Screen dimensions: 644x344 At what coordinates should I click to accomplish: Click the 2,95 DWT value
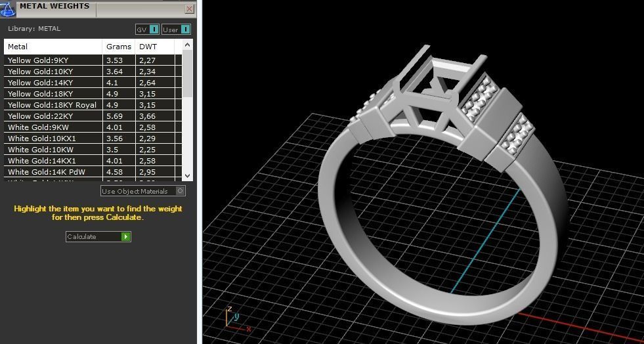[147, 171]
